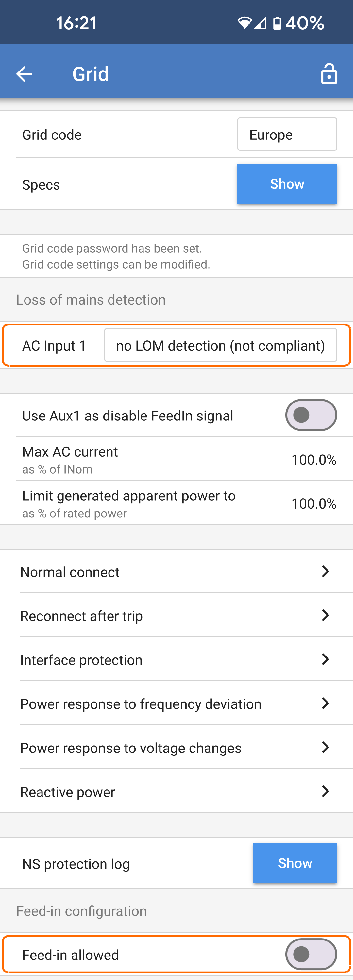Expand Interface protection options
The height and width of the screenshot is (980, 353).
click(176, 660)
